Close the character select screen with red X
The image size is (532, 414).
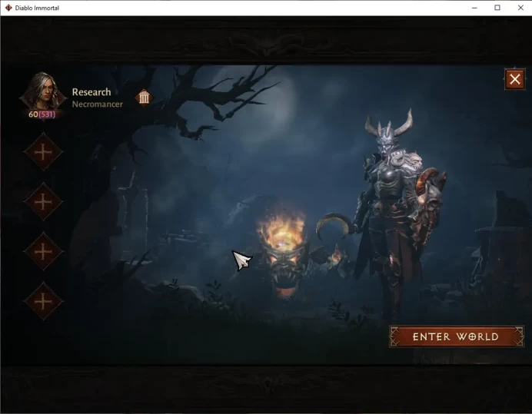[514, 79]
